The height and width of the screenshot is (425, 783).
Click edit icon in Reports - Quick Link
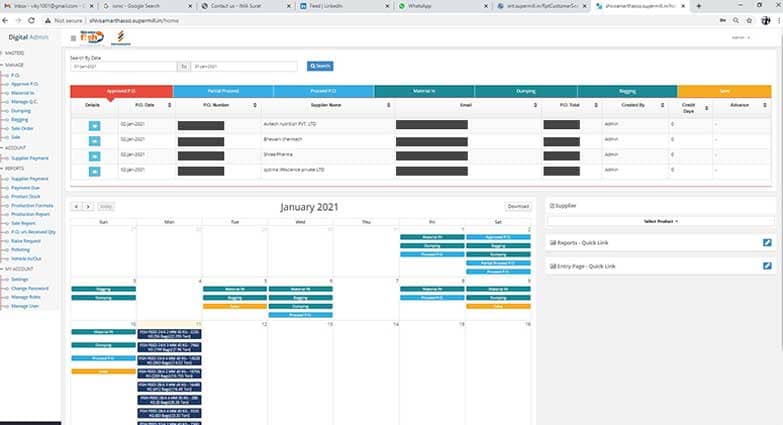point(766,243)
